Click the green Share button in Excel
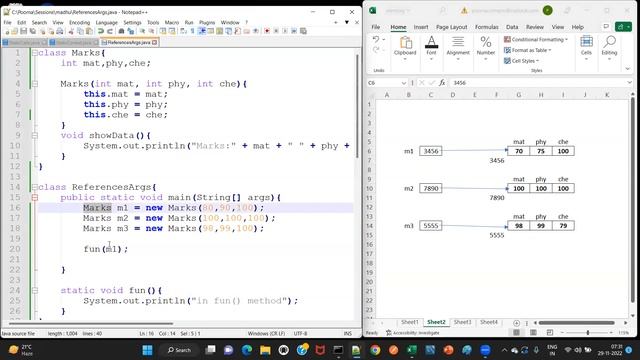 (623, 27)
